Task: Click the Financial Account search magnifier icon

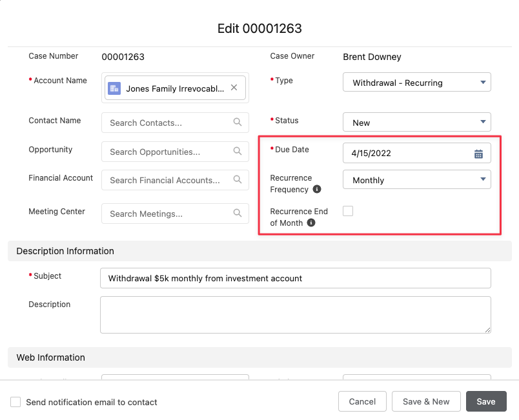Action: [x=238, y=180]
